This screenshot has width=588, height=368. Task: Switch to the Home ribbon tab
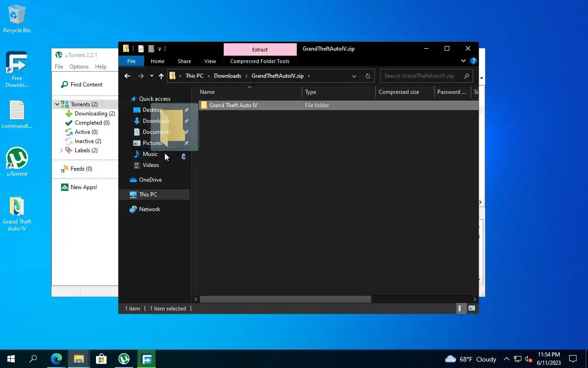pos(158,61)
